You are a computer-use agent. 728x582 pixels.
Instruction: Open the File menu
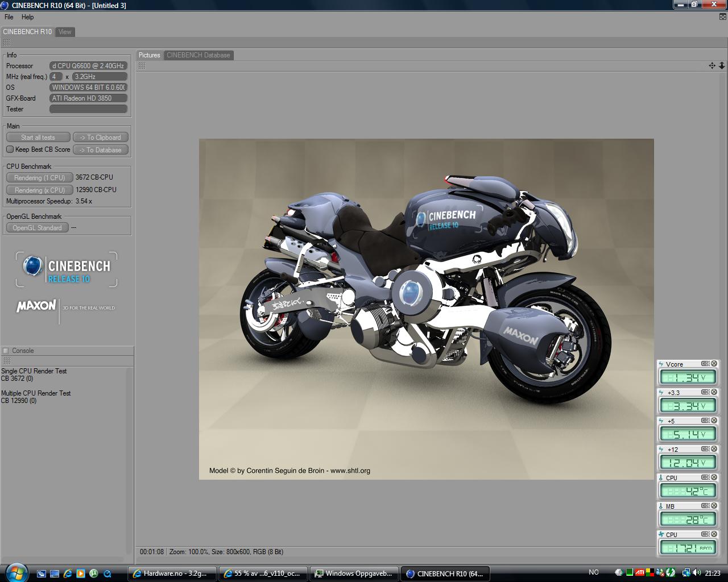click(9, 17)
